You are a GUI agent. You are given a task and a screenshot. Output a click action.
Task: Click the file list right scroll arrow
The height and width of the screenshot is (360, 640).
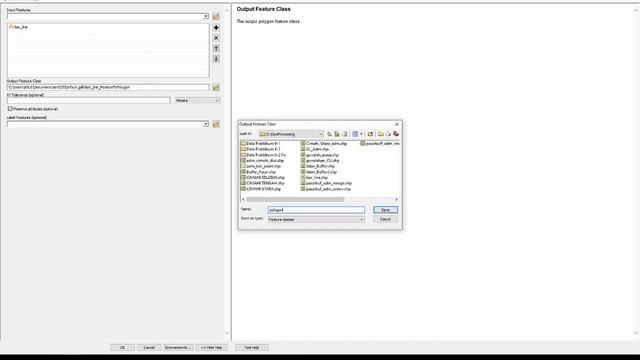(x=396, y=200)
